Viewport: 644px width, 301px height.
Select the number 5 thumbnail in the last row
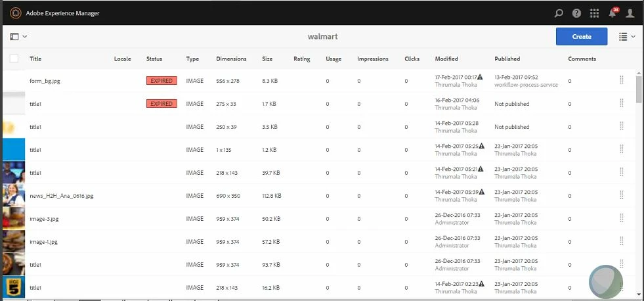(14, 287)
